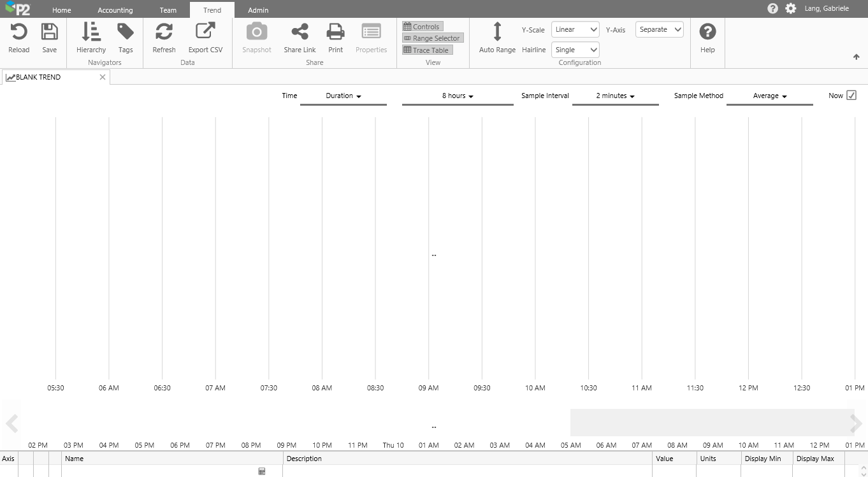Toggle the Range Selector view
Viewport: 868px width, 477px height.
point(432,38)
